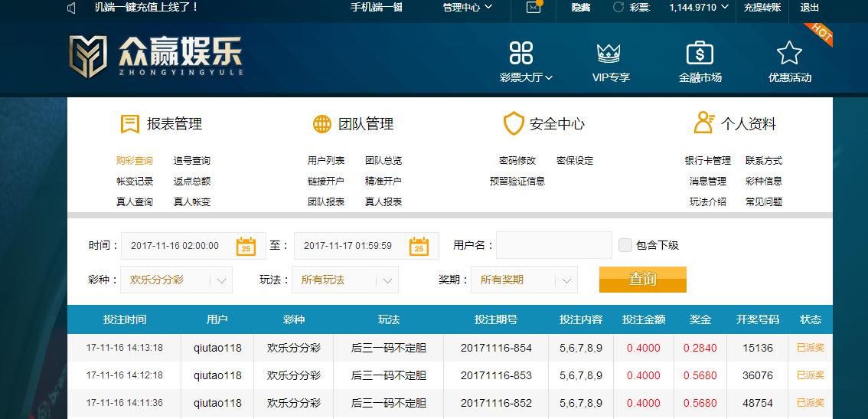The height and width of the screenshot is (419, 868).
Task: Select 团队总览 menu item
Action: pos(383,161)
